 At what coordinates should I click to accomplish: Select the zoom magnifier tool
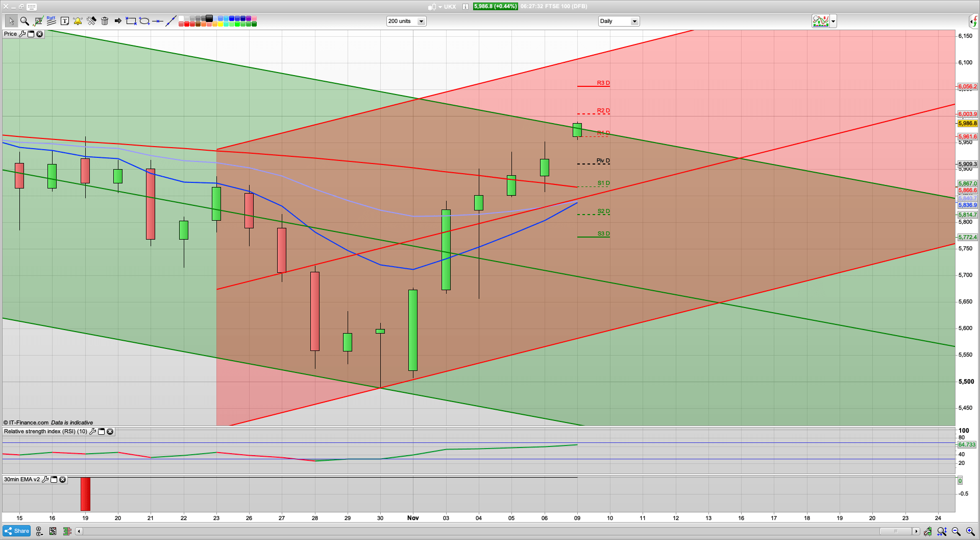(x=24, y=21)
